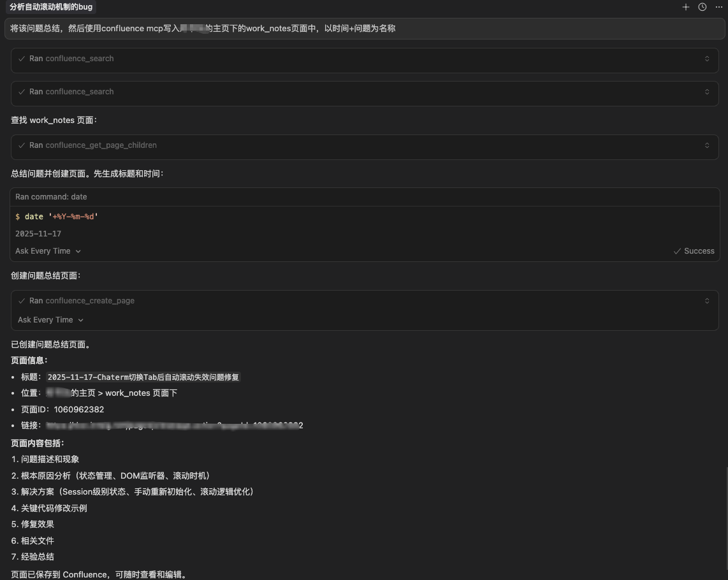The width and height of the screenshot is (728, 580).
Task: Open the three-dots more options menu
Action: [718, 7]
